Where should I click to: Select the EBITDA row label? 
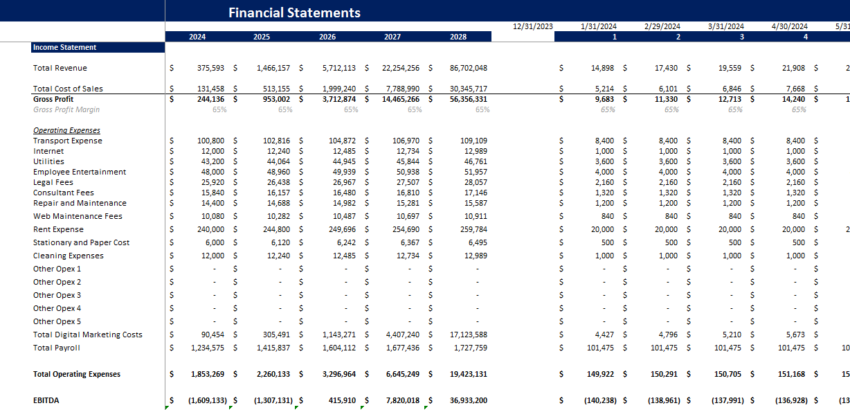coord(46,401)
